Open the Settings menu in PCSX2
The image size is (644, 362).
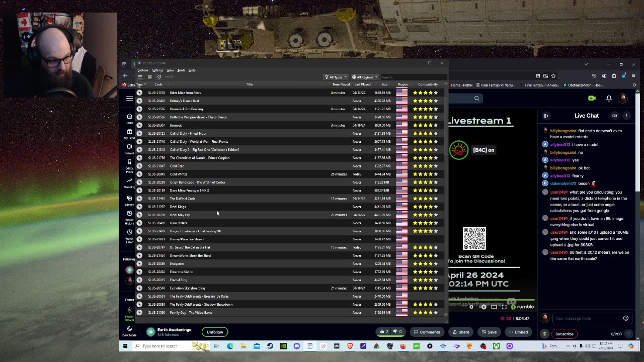(157, 70)
